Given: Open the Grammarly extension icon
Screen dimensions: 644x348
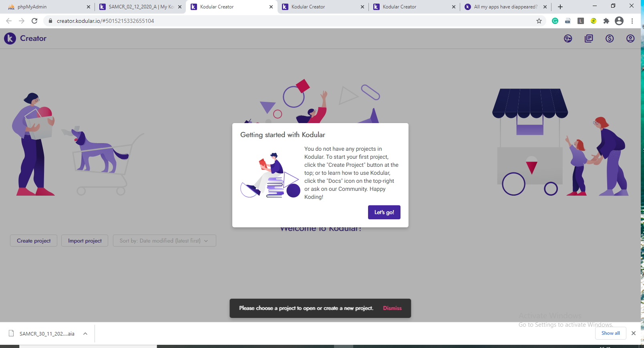Looking at the screenshot, I should (555, 21).
